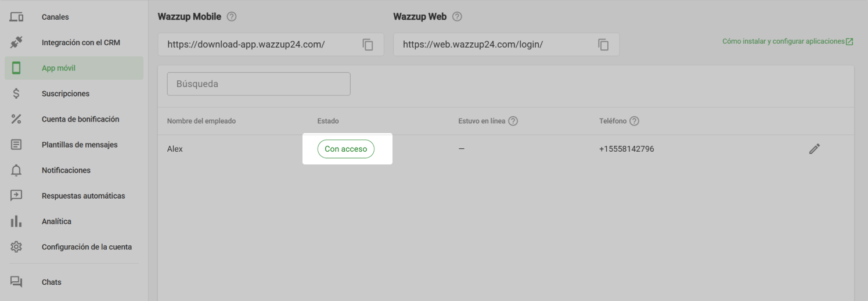The image size is (868, 301).
Task: Click the CRM integration plug icon
Action: pyautogui.click(x=16, y=42)
